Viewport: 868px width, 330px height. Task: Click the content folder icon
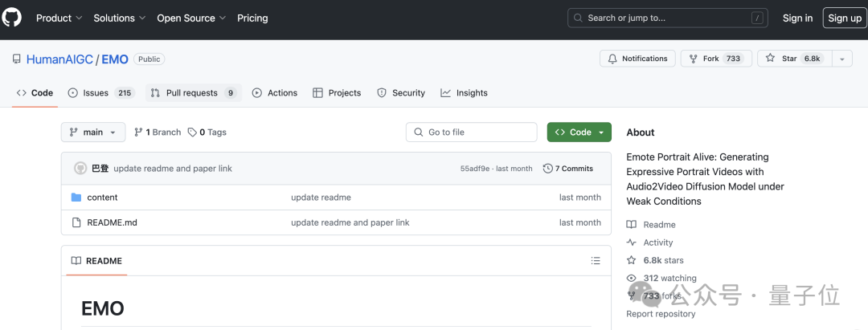[x=76, y=198]
